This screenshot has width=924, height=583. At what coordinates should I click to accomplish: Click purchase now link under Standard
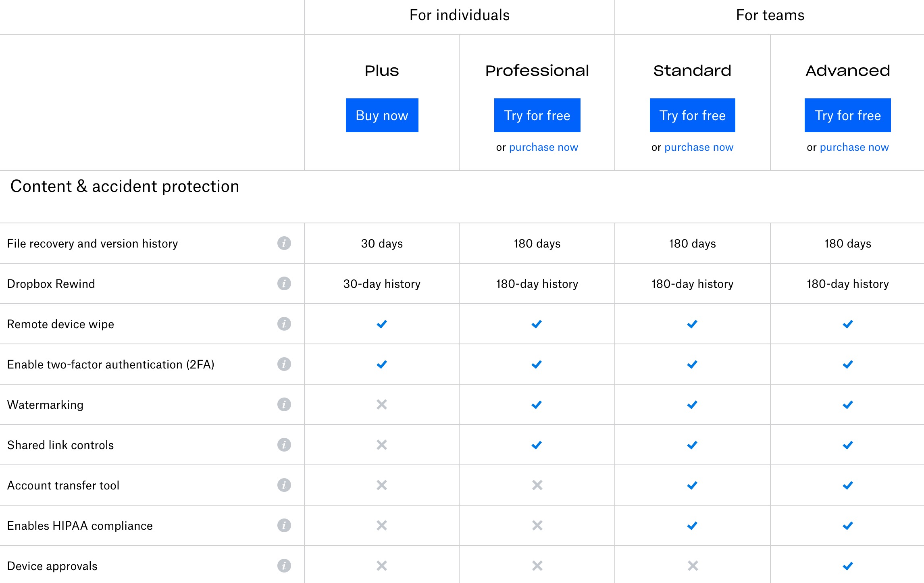tap(699, 147)
